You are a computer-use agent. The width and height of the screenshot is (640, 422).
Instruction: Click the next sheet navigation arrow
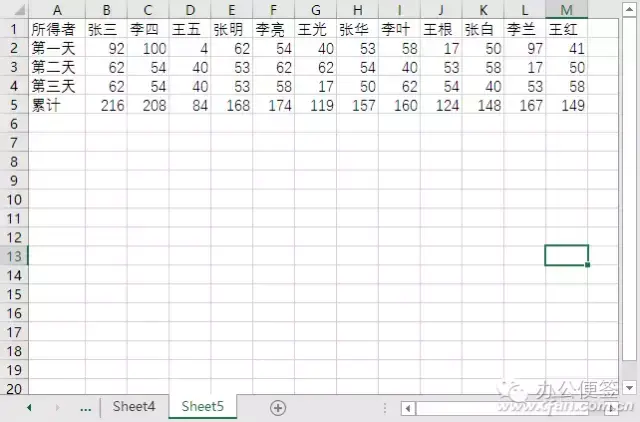coord(57,407)
